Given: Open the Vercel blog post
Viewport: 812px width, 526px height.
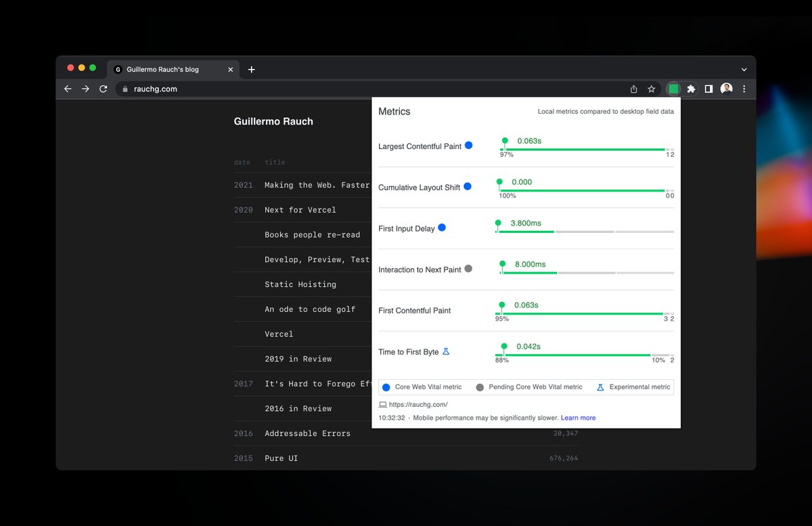Looking at the screenshot, I should [279, 334].
